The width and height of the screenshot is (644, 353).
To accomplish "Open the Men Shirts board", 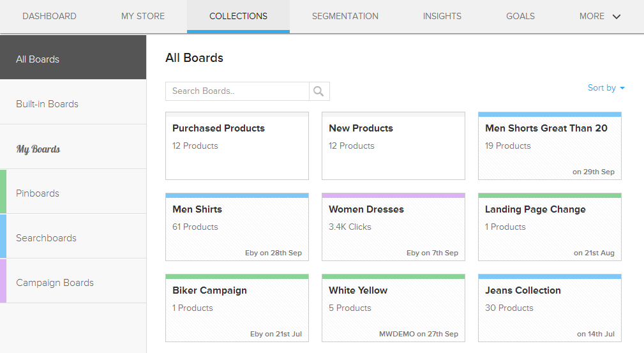I will pos(237,227).
